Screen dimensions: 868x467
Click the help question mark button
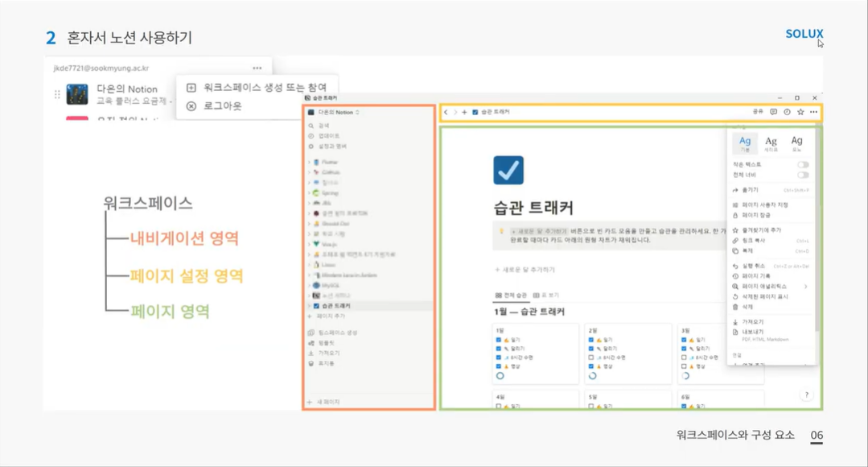(x=807, y=395)
